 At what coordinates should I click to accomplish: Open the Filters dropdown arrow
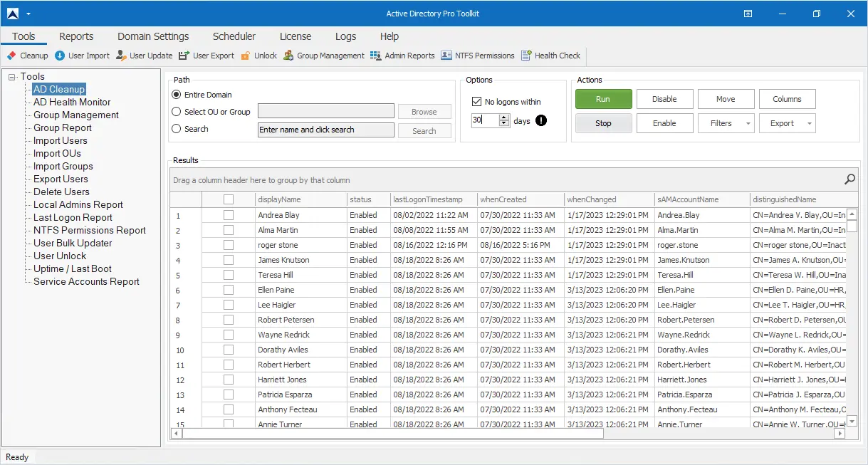[x=748, y=123]
